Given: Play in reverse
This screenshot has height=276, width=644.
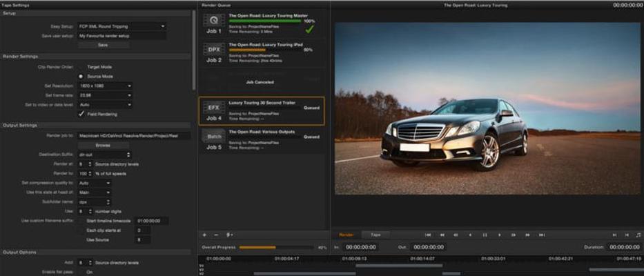Looking at the screenshot, I should (470, 235).
